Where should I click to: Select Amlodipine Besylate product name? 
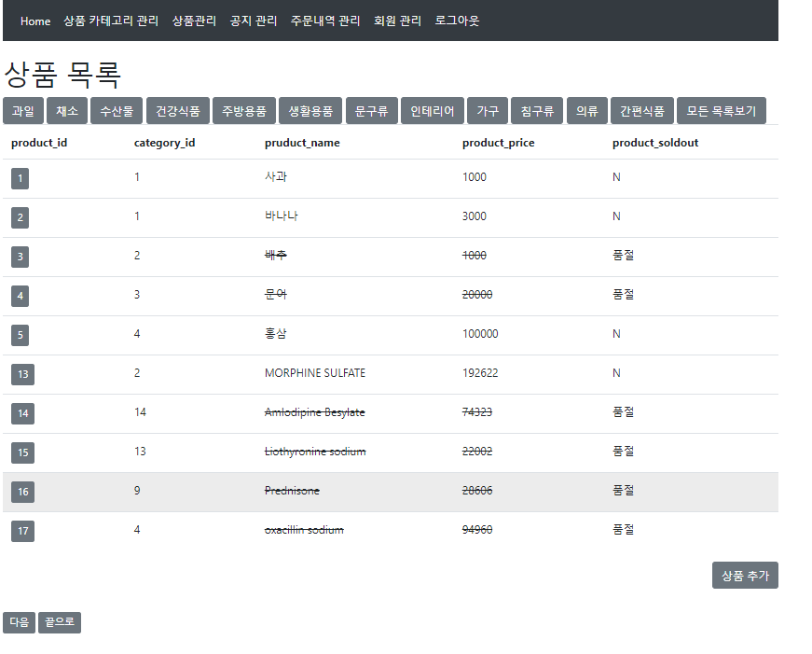315,412
